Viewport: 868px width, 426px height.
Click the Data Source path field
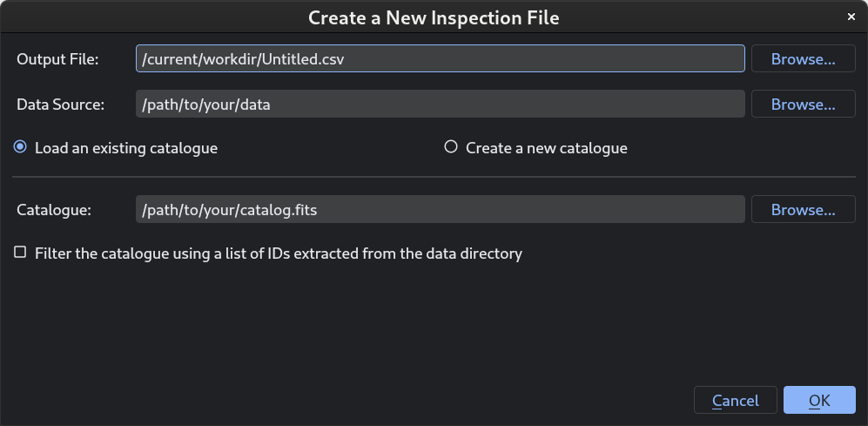coord(440,105)
